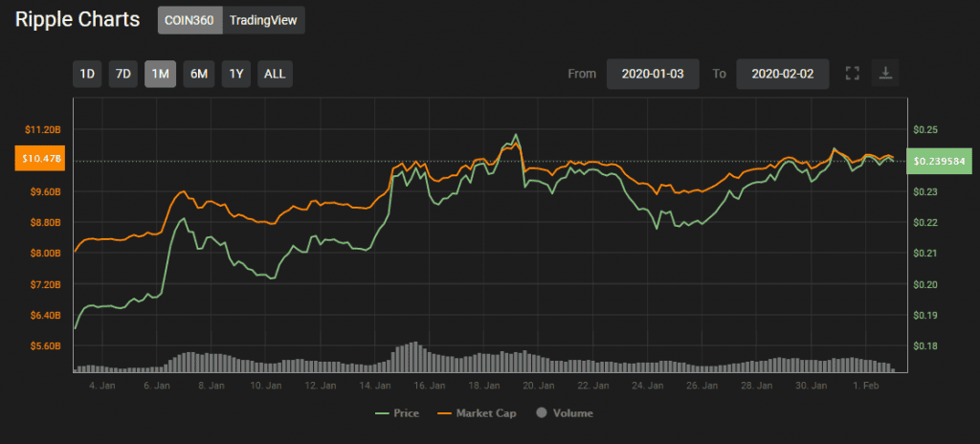Click the green $0.239584 price label
The height and width of the screenshot is (444, 980).
940,161
